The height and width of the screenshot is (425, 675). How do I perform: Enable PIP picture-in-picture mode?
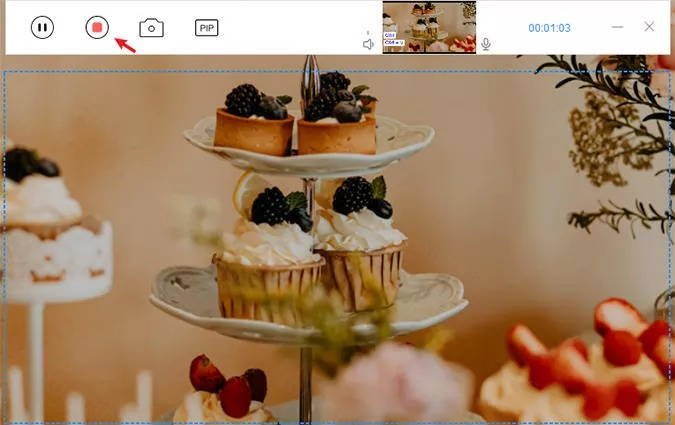click(x=207, y=28)
